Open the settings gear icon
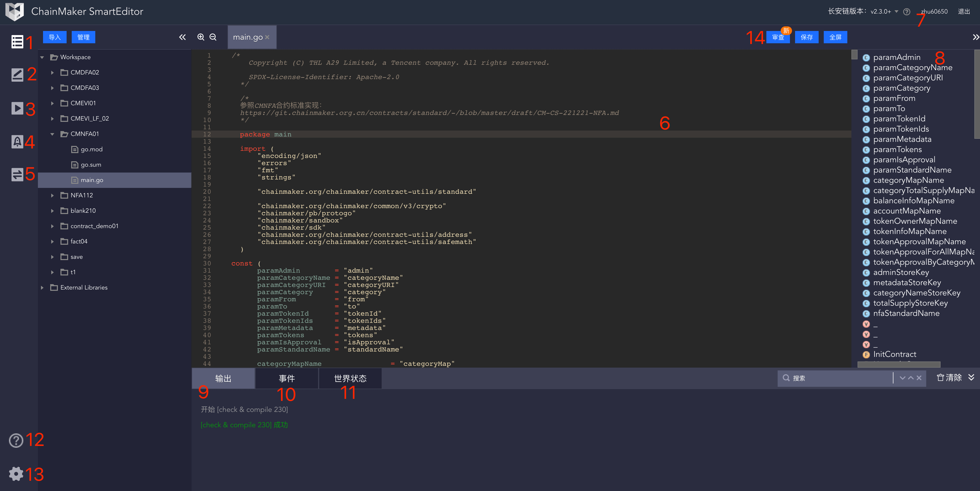The width and height of the screenshot is (980, 491). tap(16, 474)
